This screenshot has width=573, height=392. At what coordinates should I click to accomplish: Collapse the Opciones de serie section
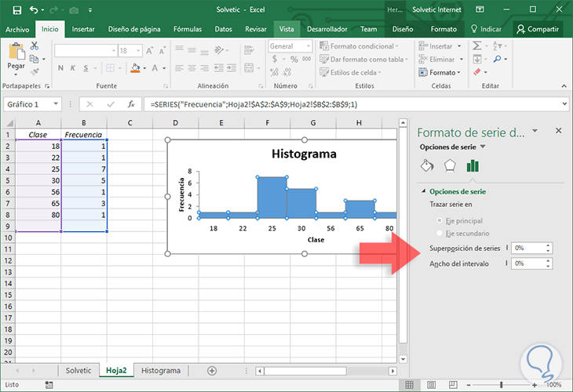pyautogui.click(x=425, y=191)
